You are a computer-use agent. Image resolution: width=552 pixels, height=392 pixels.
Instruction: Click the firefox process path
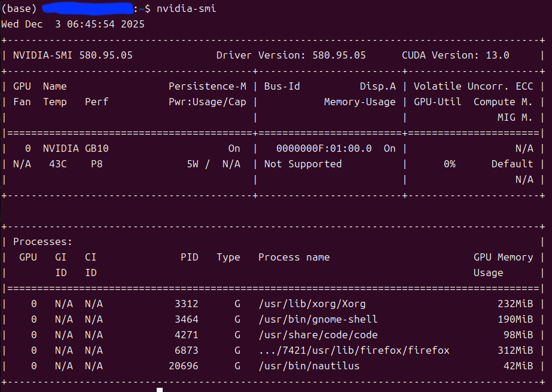(353, 350)
